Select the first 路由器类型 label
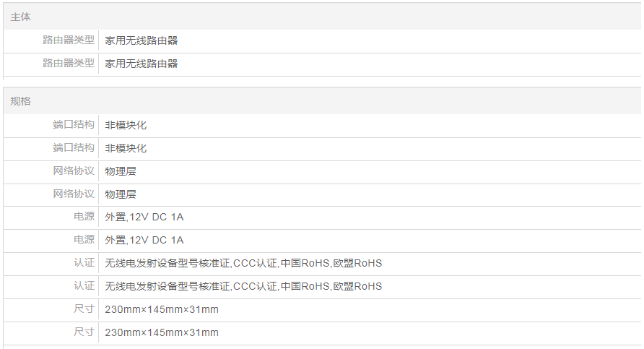 [x=69, y=40]
